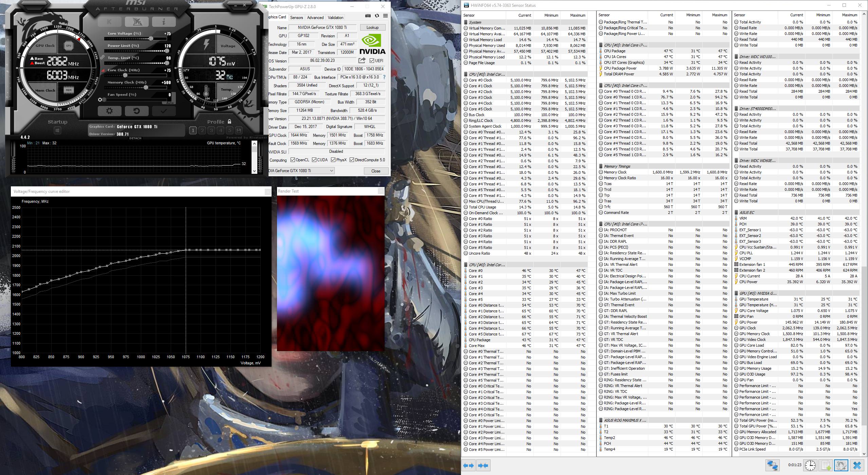Click the Afterburner graph scrollbar down arrow
Viewport: 868px width, 475px height.
click(254, 171)
